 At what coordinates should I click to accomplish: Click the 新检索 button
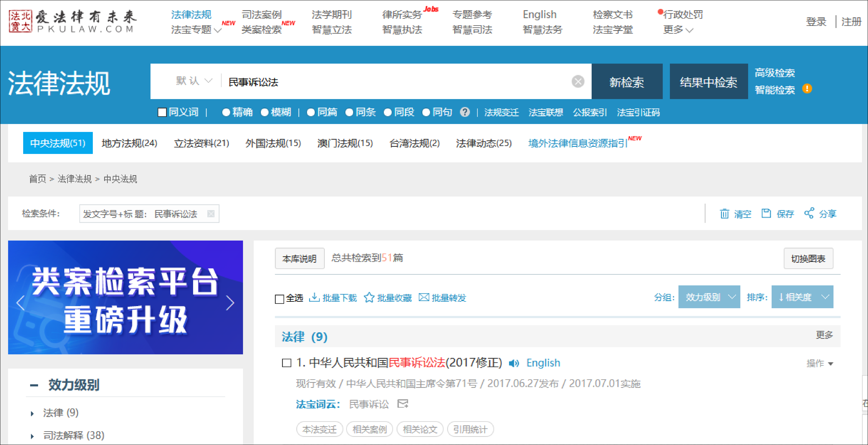(x=627, y=82)
